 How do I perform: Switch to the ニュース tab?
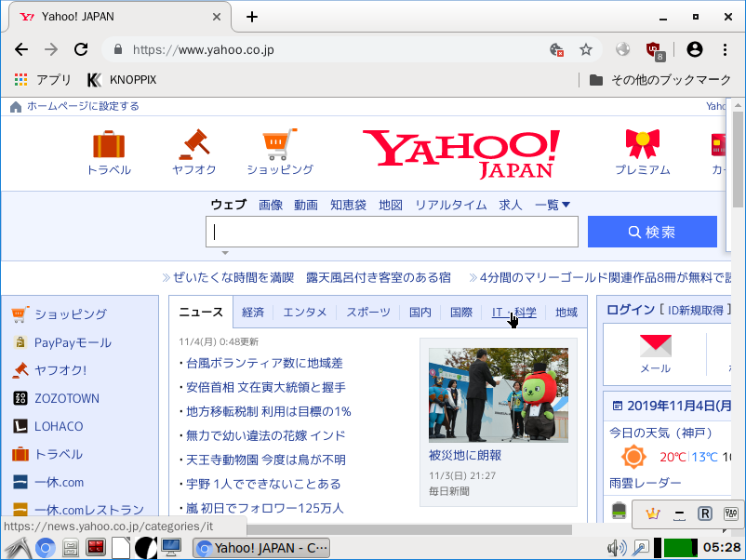[201, 313]
